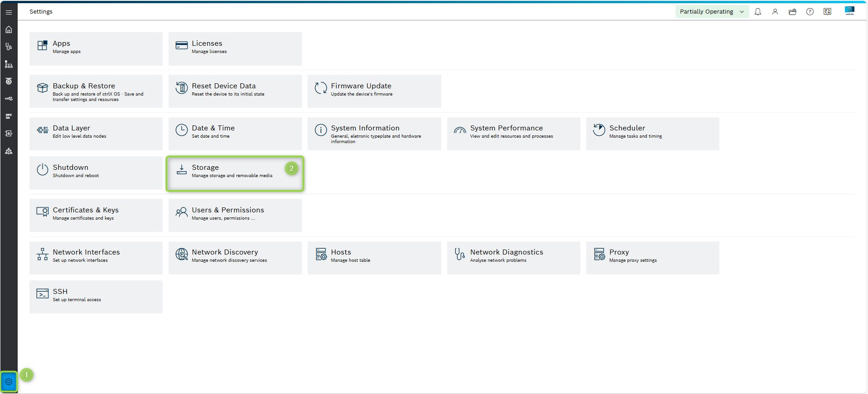Screen dimensions: 868x394
Task: Click the help question mark icon
Action: click(810, 12)
